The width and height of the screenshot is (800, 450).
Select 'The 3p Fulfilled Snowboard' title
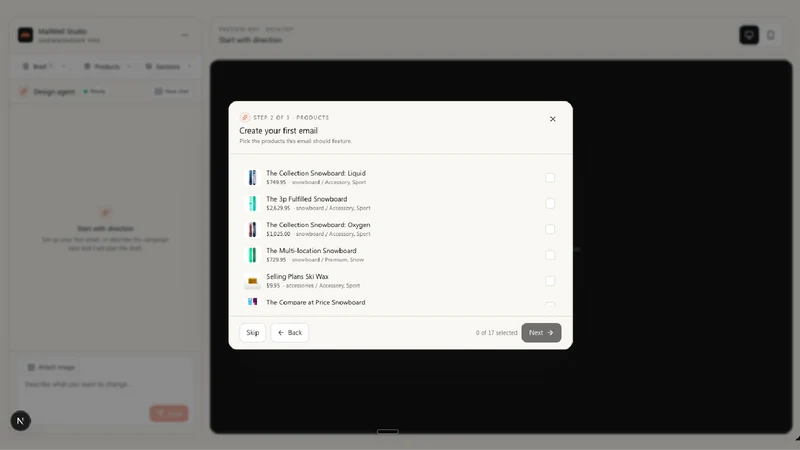coord(307,199)
